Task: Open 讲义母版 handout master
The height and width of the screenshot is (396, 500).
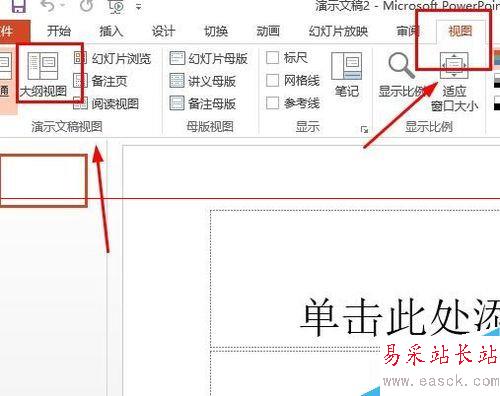Action: (x=203, y=81)
